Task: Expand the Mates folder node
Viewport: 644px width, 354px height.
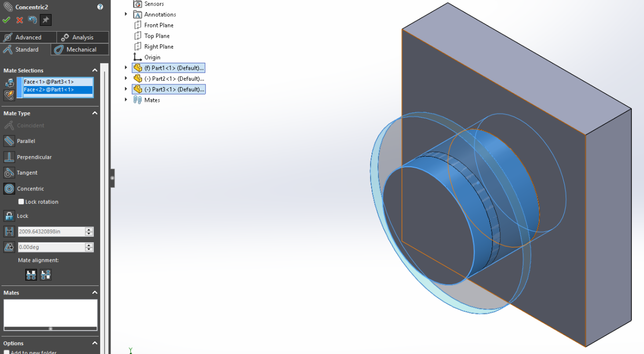Action: 126,100
